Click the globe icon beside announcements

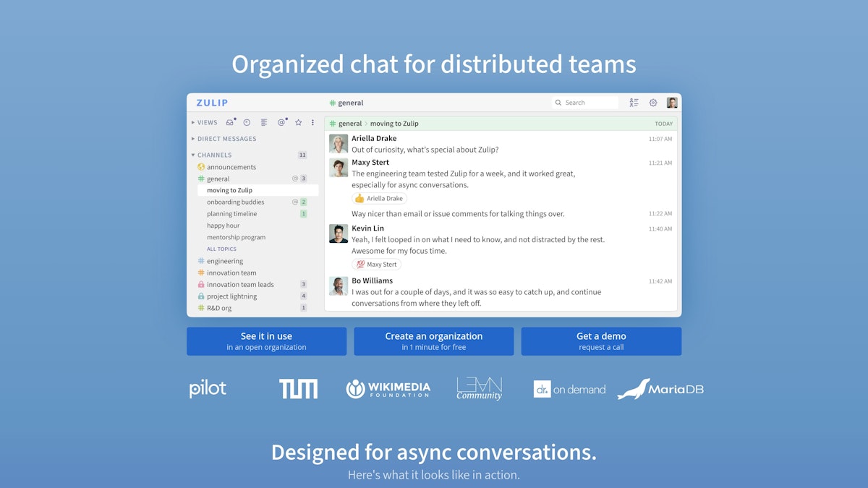[201, 167]
